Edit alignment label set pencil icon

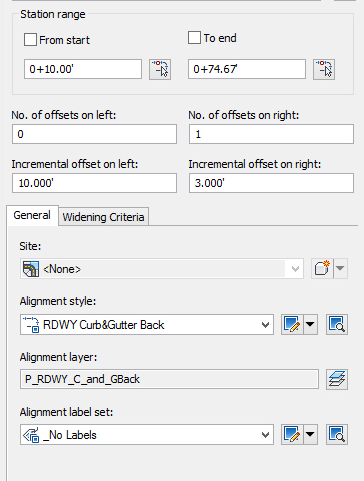(292, 434)
